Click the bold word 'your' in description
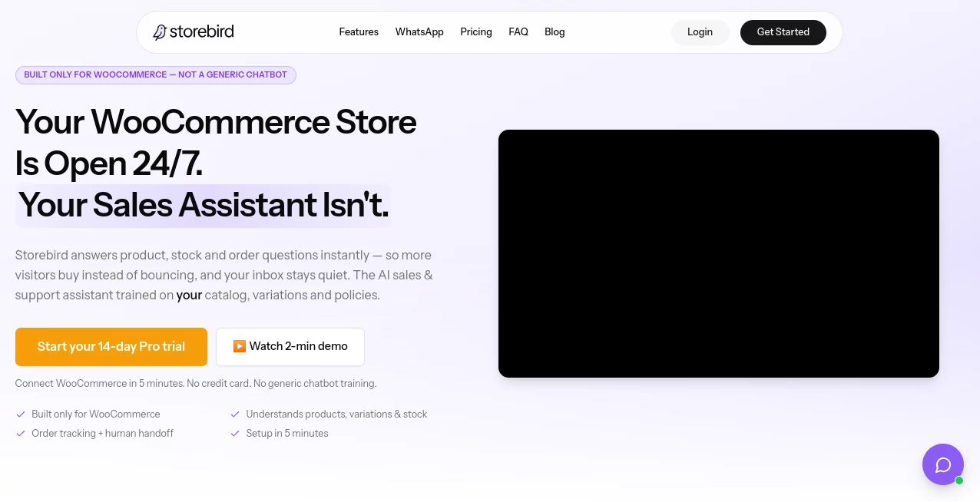The image size is (980, 502). (189, 295)
